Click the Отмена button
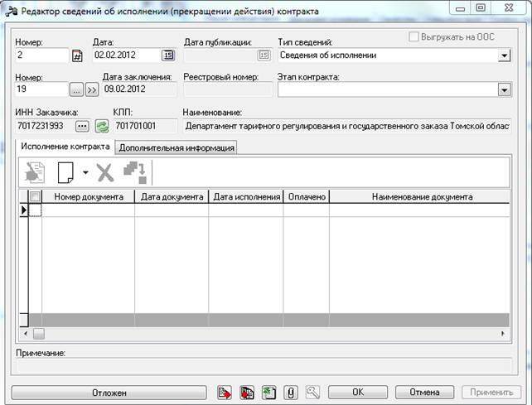 [x=423, y=392]
